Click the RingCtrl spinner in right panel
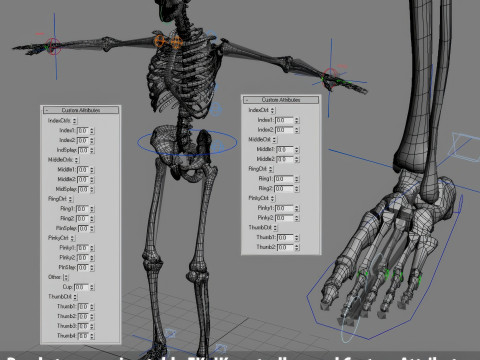 (x=271, y=169)
